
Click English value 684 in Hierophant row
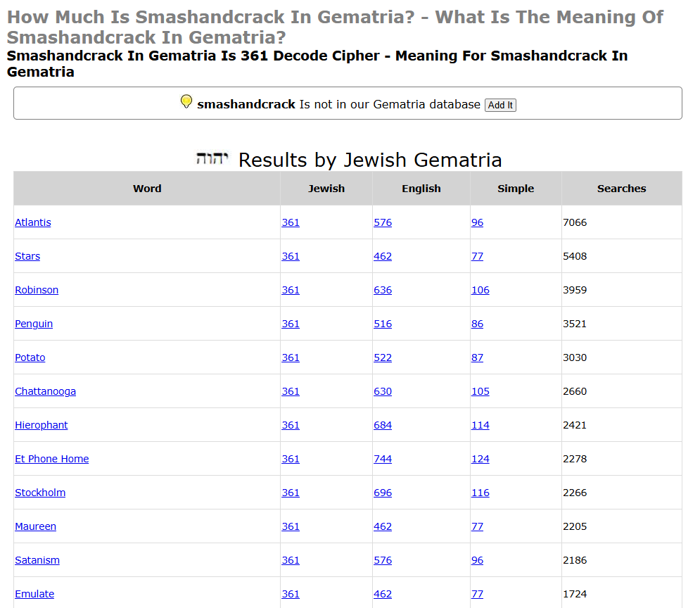[383, 426]
